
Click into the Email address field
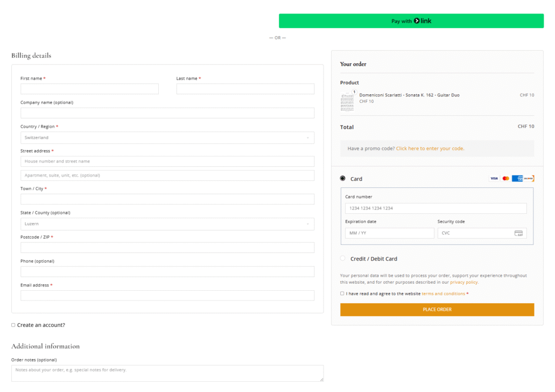pyautogui.click(x=167, y=296)
